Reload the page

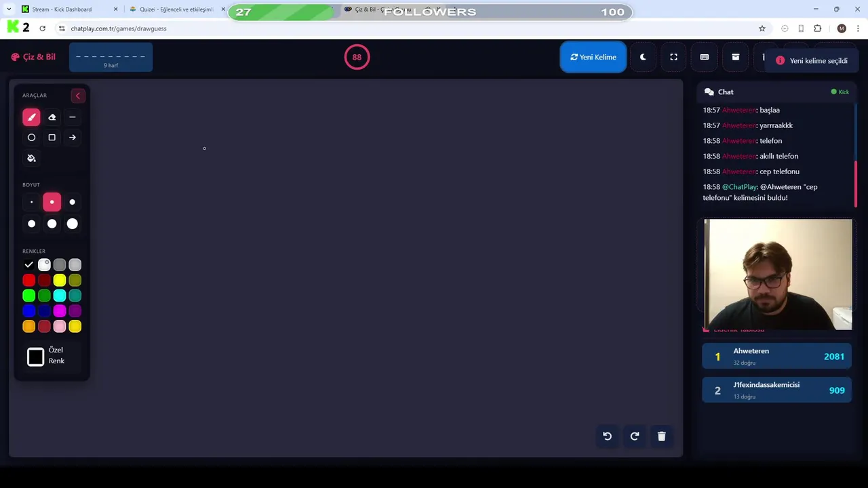click(42, 28)
